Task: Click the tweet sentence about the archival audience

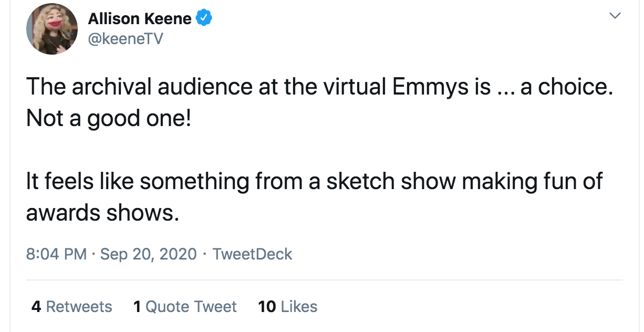Action: click(x=319, y=87)
